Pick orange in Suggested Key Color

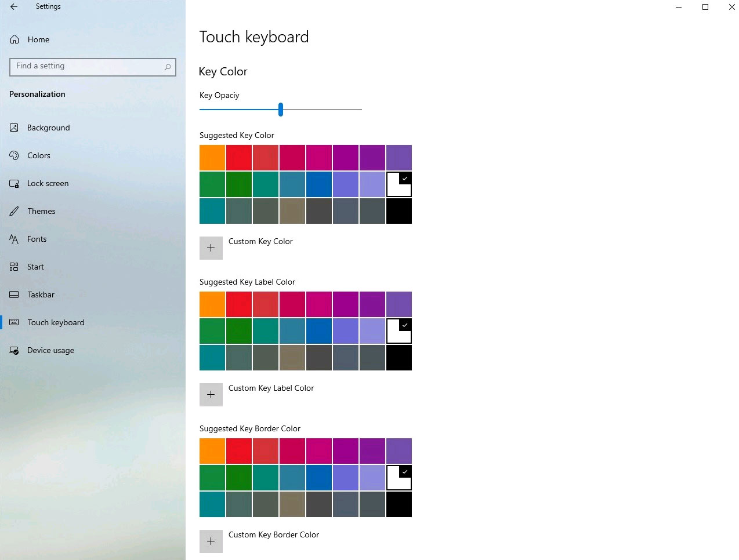click(212, 158)
